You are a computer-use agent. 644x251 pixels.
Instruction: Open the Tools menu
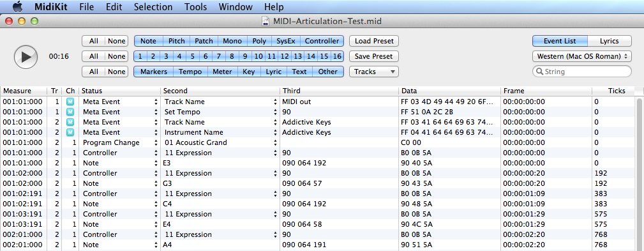click(195, 7)
